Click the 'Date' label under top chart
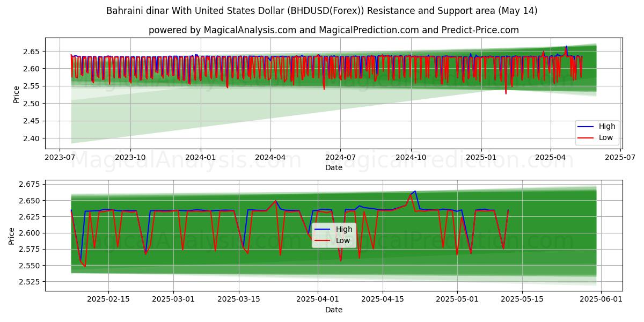The width and height of the screenshot is (644, 322). coord(333,167)
